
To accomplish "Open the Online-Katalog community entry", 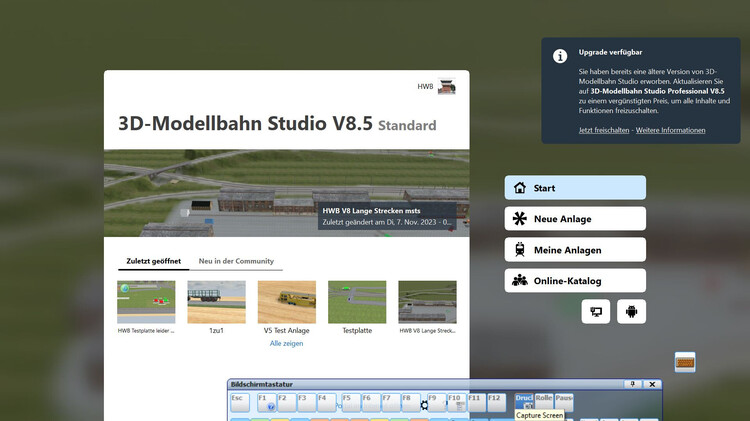I will 575,281.
